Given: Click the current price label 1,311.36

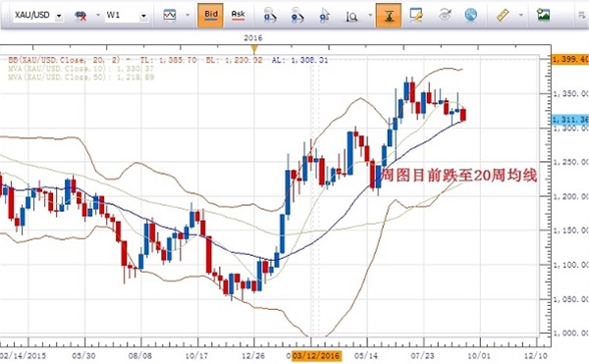Looking at the screenshot, I should tap(569, 120).
